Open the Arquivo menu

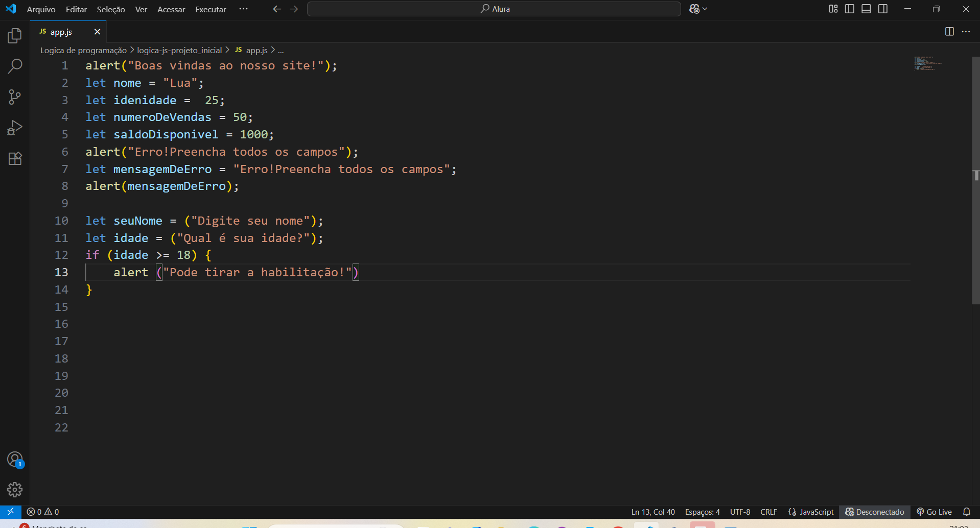(x=41, y=9)
